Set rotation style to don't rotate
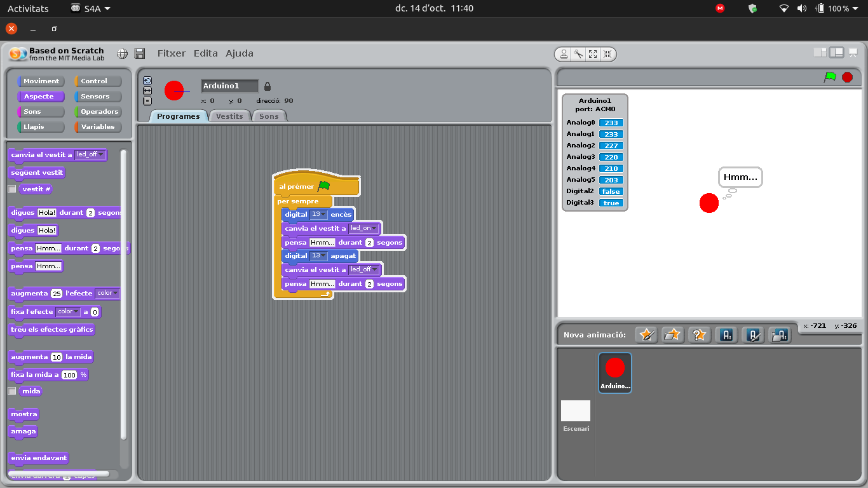Image resolution: width=868 pixels, height=488 pixels. coord(147,100)
